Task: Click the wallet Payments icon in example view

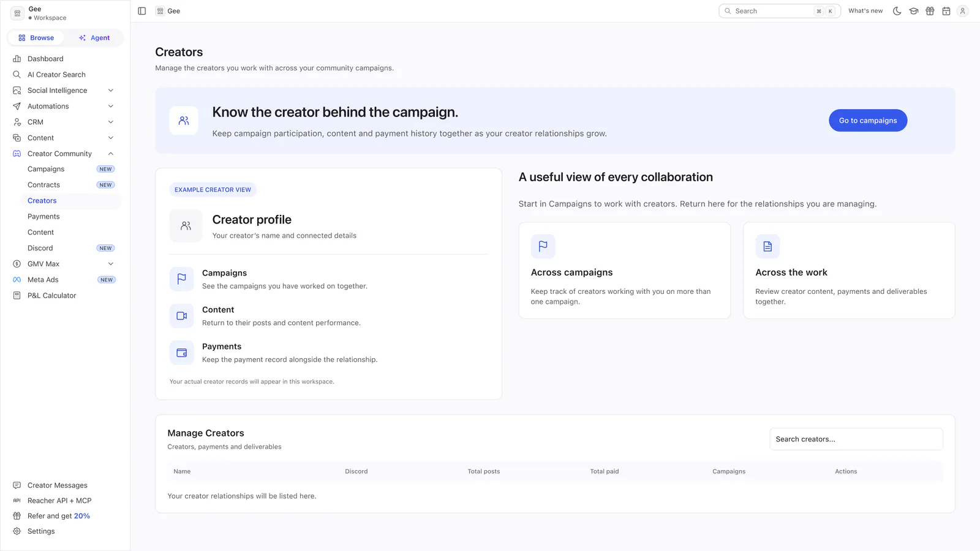Action: point(182,353)
